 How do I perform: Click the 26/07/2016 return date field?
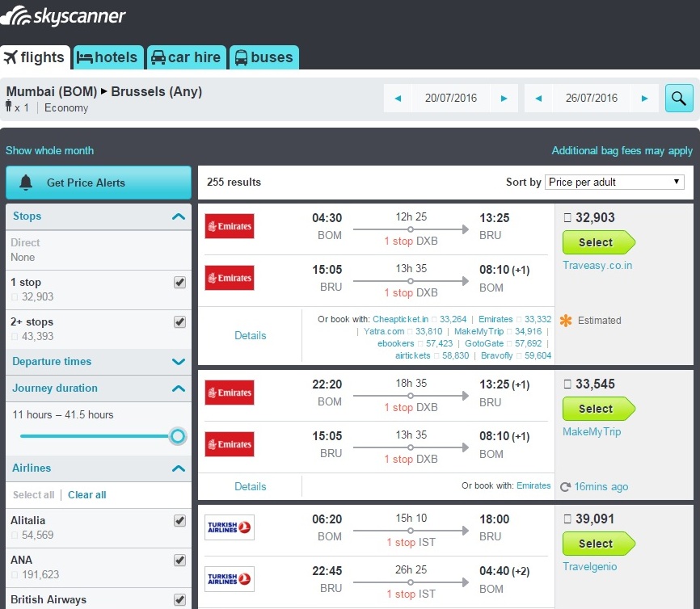592,99
